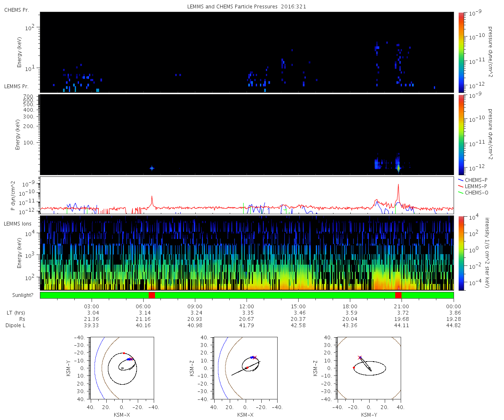
Task: Click the 06:00 time axis label
Action: (143, 307)
